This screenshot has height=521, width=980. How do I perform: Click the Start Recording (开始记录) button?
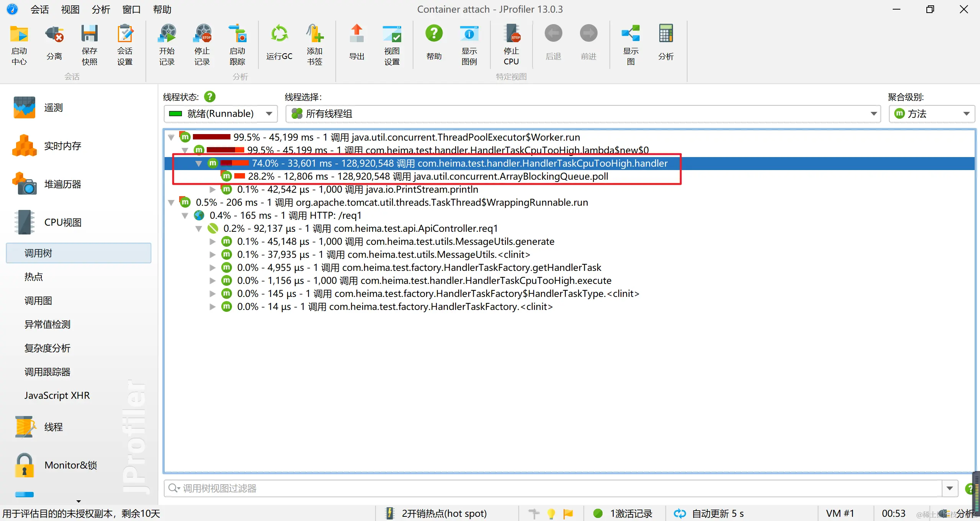pyautogui.click(x=167, y=34)
